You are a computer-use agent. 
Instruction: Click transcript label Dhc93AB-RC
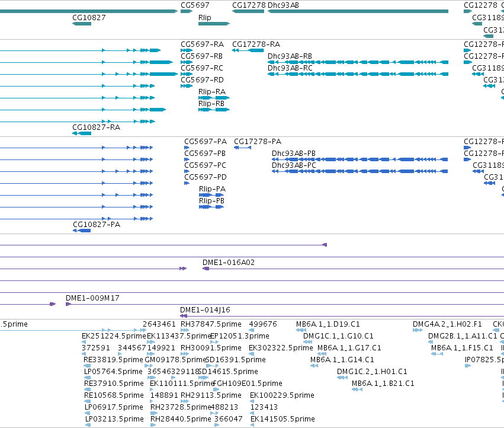tap(290, 68)
